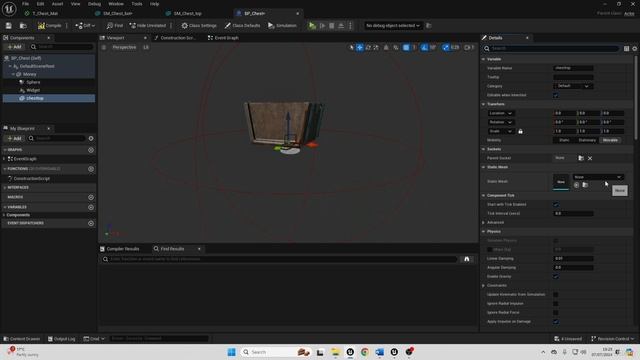
Task: Open Perspective view mode dropdown
Action: (124, 47)
